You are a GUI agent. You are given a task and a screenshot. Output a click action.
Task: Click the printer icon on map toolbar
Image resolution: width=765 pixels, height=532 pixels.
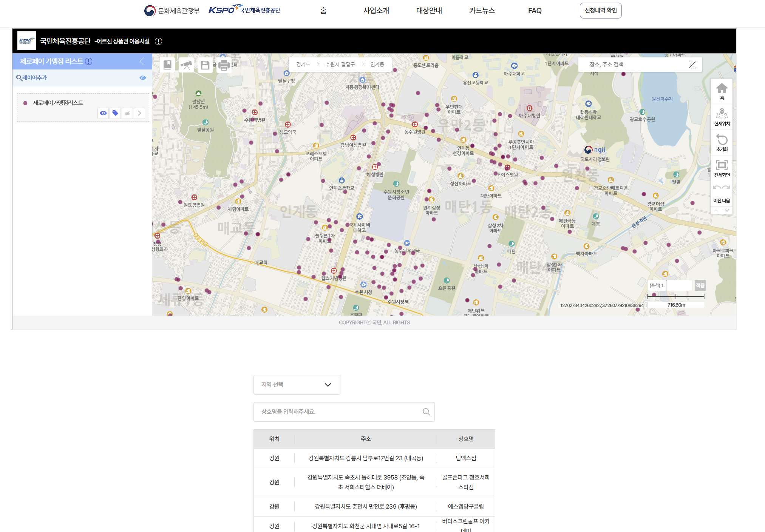tap(224, 65)
